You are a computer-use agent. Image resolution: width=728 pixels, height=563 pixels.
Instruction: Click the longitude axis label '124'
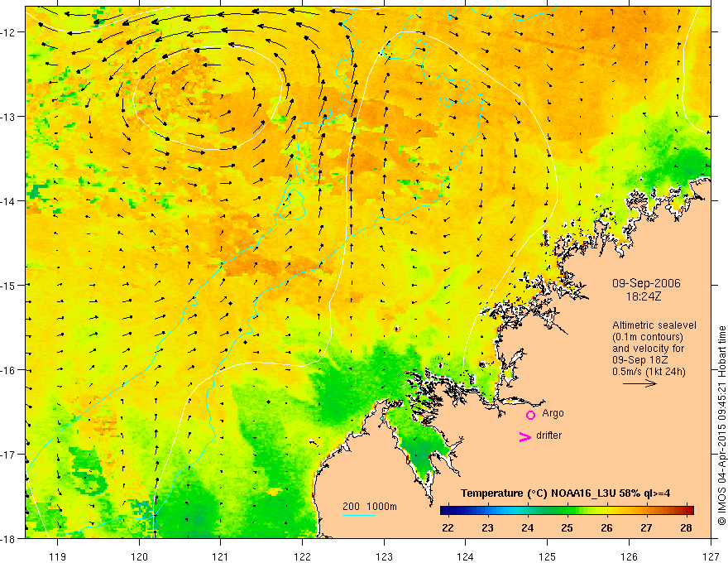[466, 556]
